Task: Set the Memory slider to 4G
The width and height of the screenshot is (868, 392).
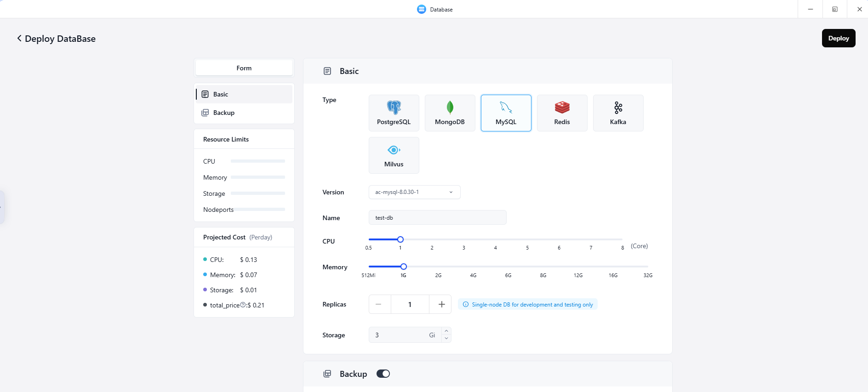Action: [473, 267]
